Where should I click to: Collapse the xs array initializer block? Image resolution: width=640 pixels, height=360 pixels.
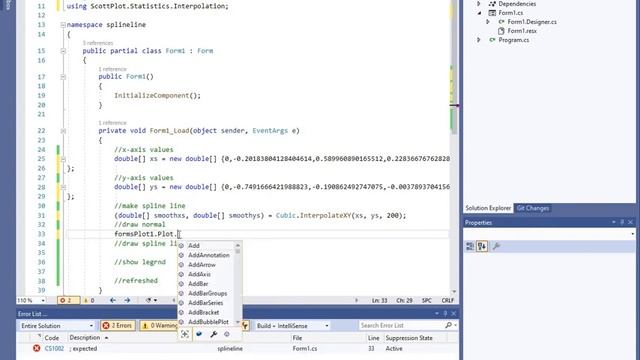tap(63, 159)
